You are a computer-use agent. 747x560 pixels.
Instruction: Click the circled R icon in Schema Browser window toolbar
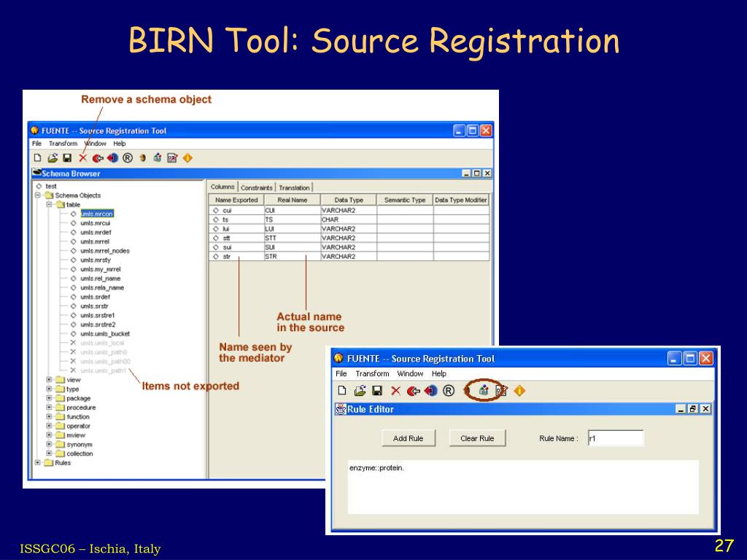pyautogui.click(x=128, y=158)
